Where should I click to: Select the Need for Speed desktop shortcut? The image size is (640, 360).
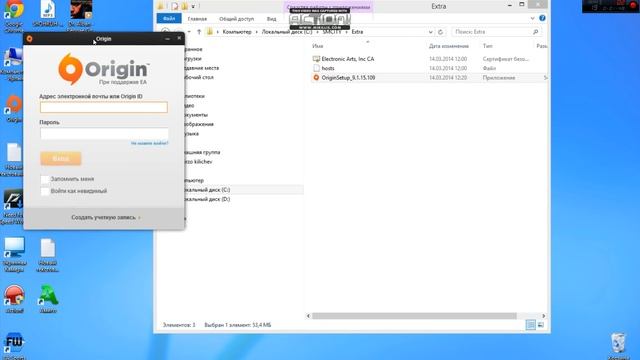tap(13, 207)
